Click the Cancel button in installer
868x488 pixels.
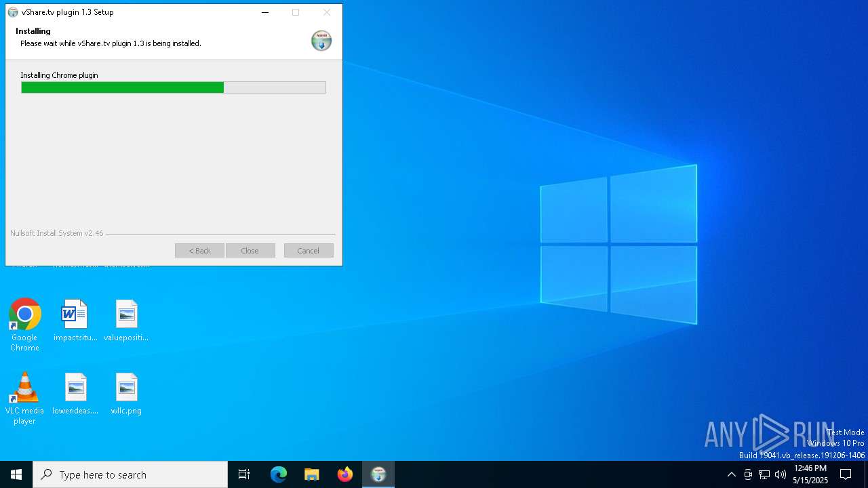(309, 251)
